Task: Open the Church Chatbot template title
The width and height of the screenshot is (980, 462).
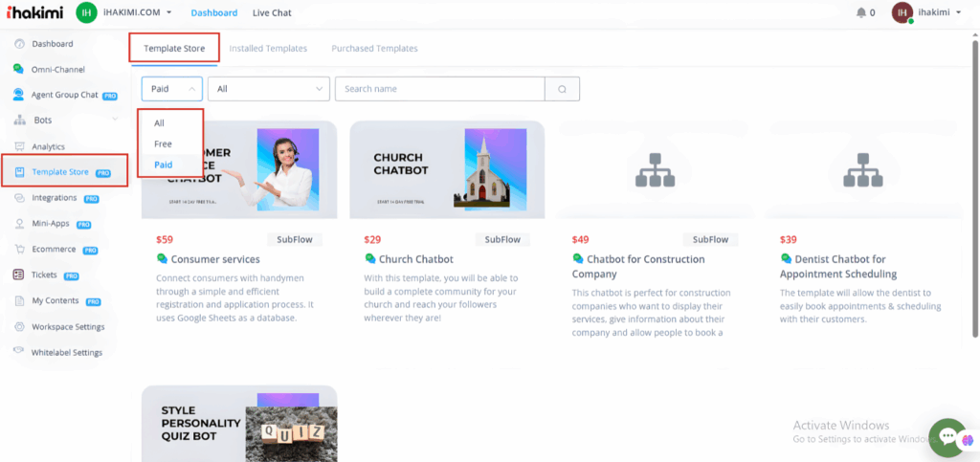Action: 415,259
